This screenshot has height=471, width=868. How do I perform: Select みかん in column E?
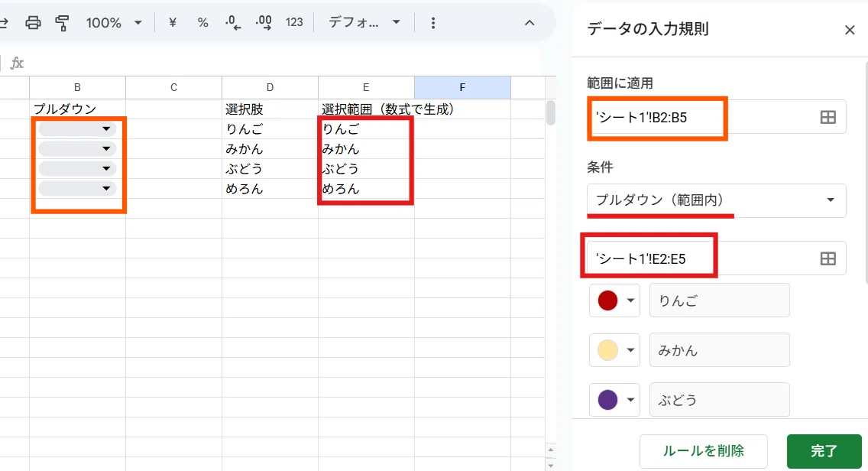point(366,149)
